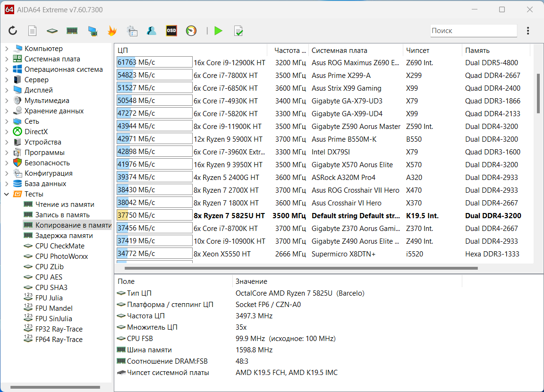Expand the Системная плата node
This screenshot has height=392, width=544.
click(7, 59)
